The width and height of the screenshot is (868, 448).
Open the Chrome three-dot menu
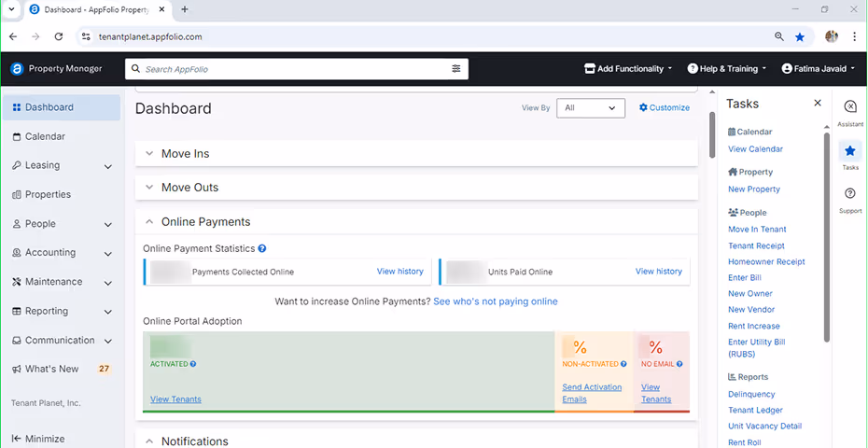pyautogui.click(x=855, y=36)
